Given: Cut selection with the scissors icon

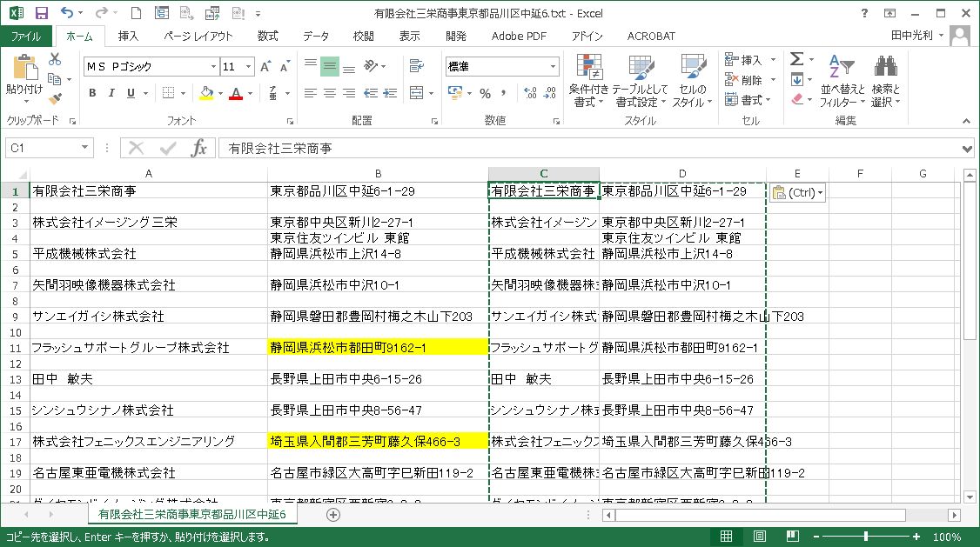Looking at the screenshot, I should tap(55, 60).
